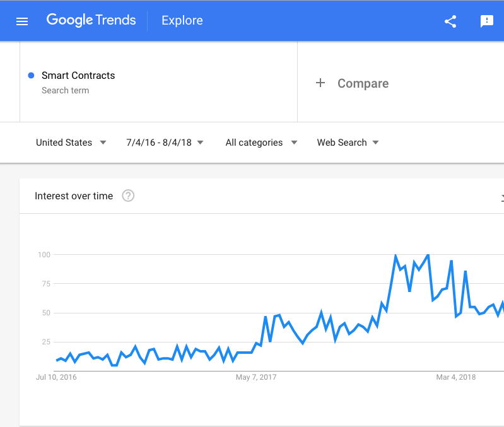The width and height of the screenshot is (504, 427).
Task: Open the send feedback icon
Action: pos(487,21)
